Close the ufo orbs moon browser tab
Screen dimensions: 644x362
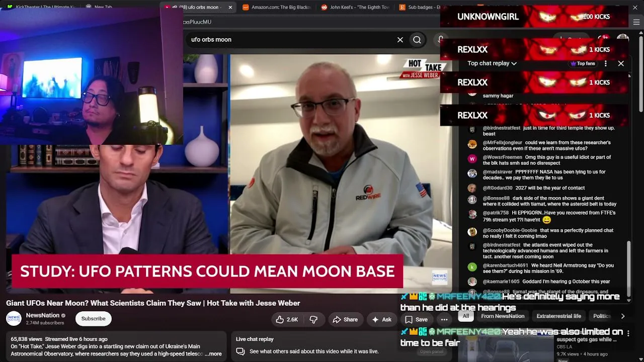pyautogui.click(x=230, y=7)
